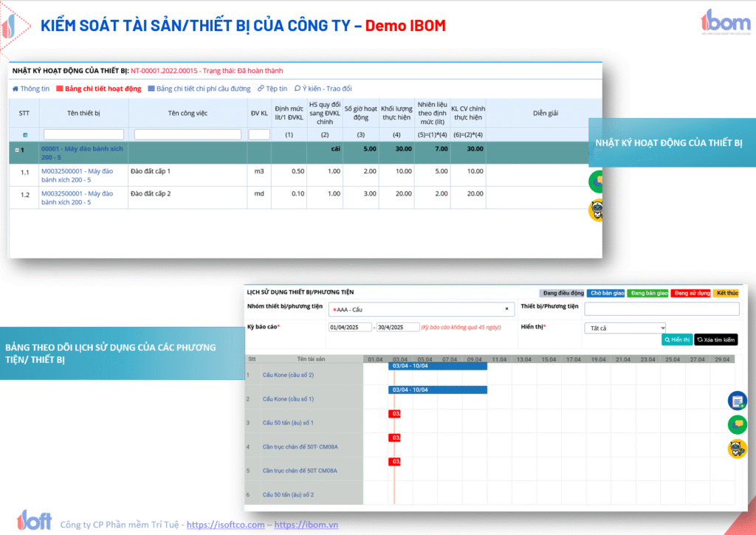Click the red Đang sử dụng legend swatch
The width and height of the screenshot is (756, 535).
pos(690,293)
